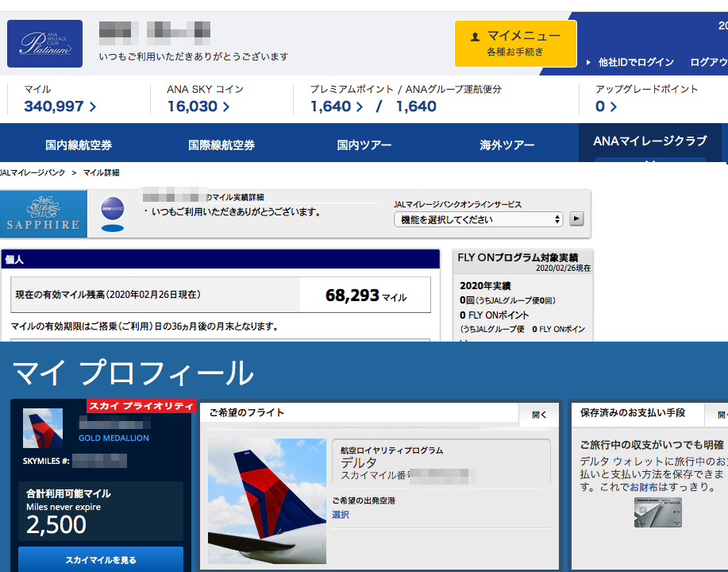Click the 0 FLY ONポイント text
Image resolution: width=728 pixels, height=572 pixels.
[494, 315]
